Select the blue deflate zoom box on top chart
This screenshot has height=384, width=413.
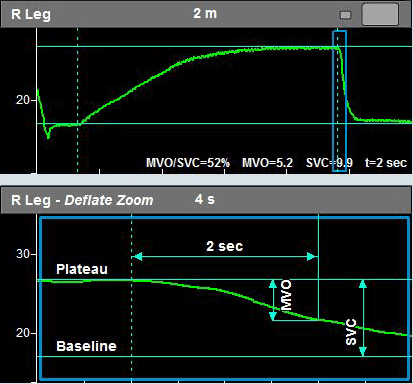[339, 101]
